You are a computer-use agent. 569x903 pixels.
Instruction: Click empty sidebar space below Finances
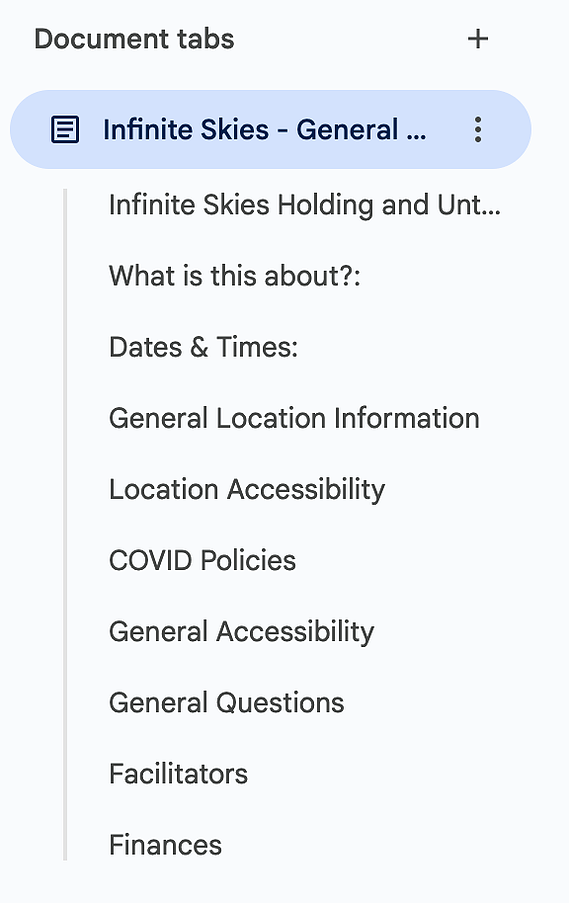(x=284, y=882)
